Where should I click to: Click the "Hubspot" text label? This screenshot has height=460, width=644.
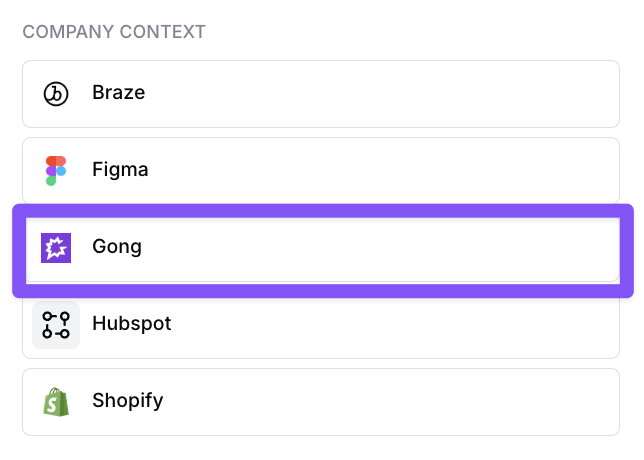132,324
